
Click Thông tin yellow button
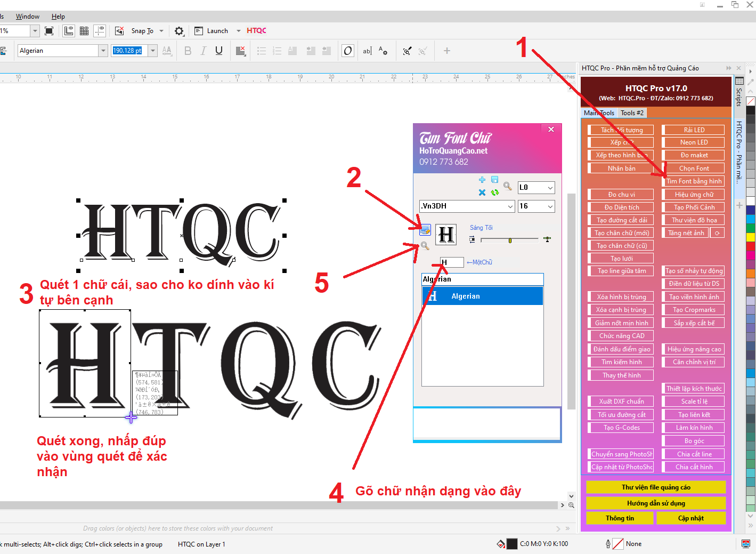coord(620,518)
